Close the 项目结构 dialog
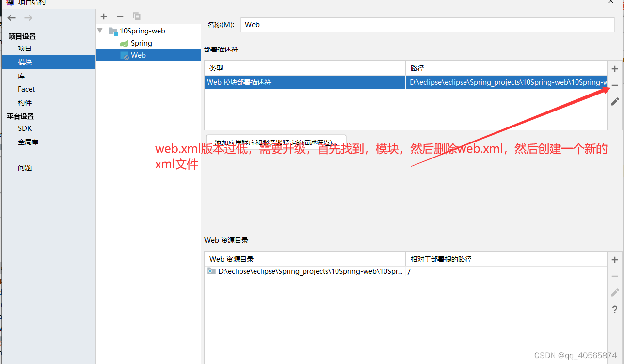 pos(611,2)
